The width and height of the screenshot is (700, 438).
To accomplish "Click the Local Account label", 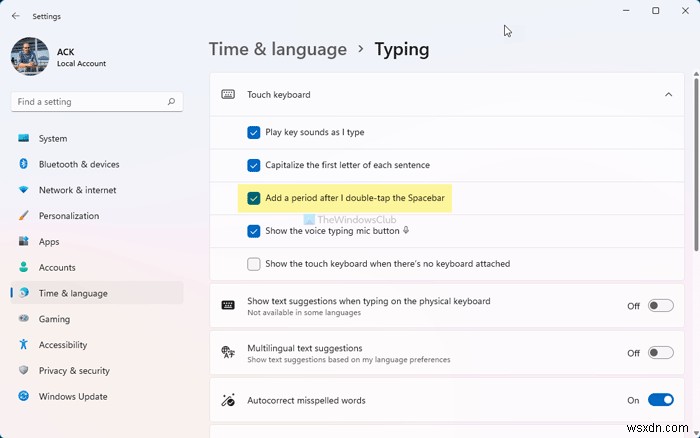I will pos(81,63).
